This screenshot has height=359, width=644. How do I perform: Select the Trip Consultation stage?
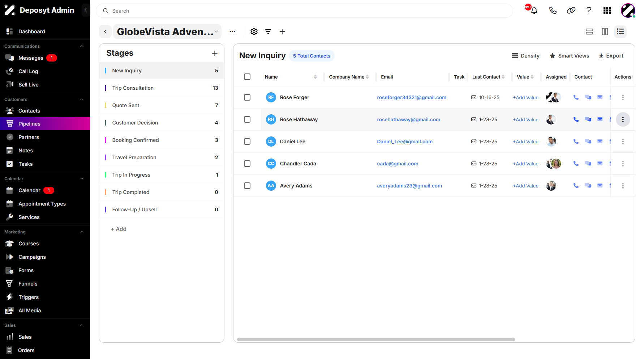point(162,88)
